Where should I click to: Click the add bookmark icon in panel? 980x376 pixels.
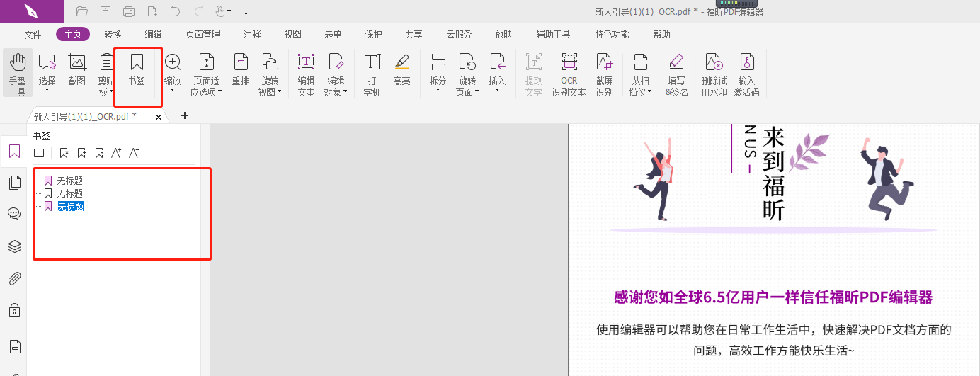click(82, 153)
